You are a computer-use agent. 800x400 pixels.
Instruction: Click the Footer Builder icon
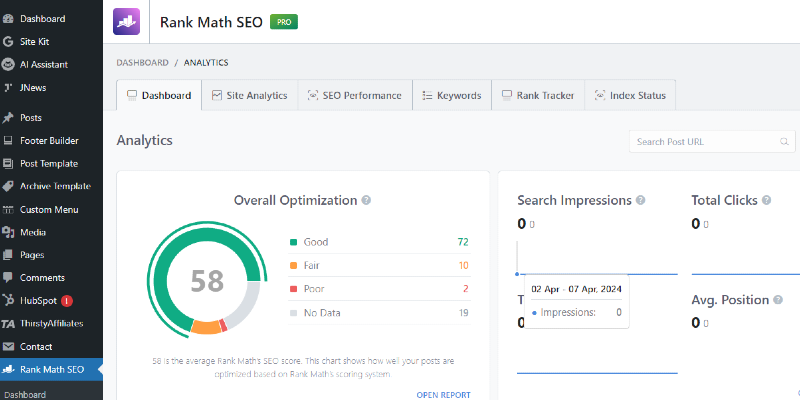pos(8,141)
